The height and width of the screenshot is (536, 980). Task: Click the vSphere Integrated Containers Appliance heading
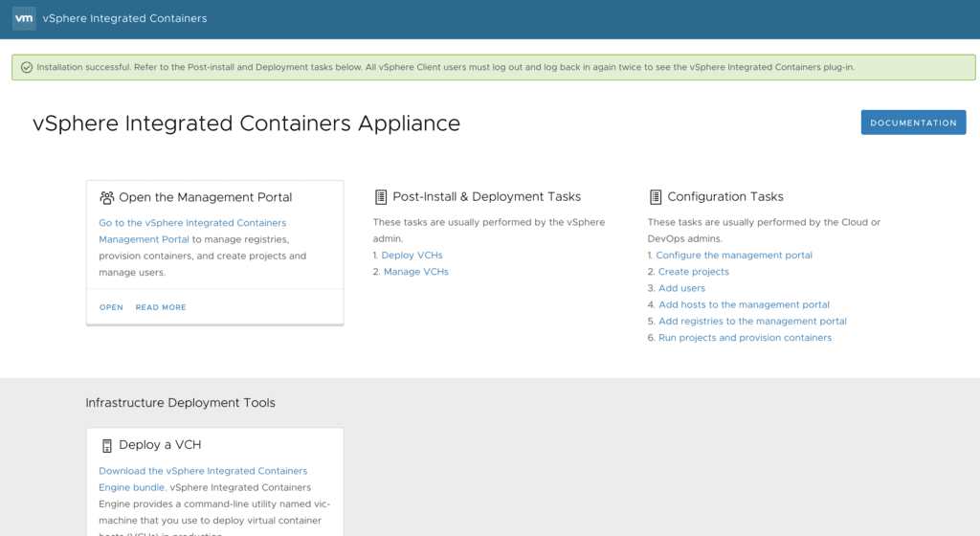246,123
